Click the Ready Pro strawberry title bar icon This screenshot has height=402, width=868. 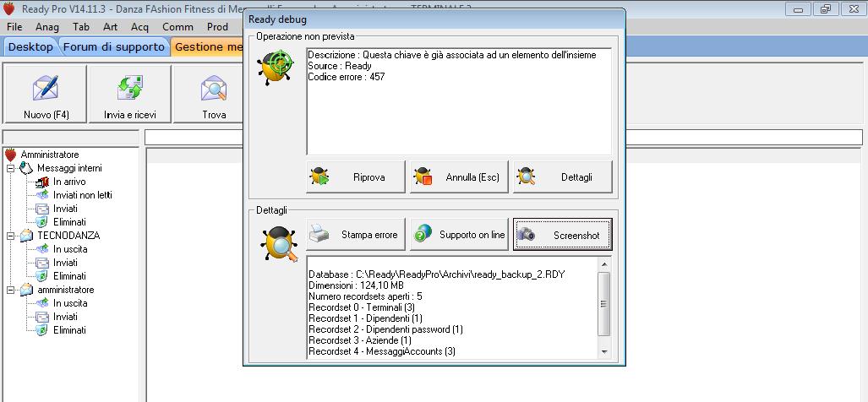(9, 8)
